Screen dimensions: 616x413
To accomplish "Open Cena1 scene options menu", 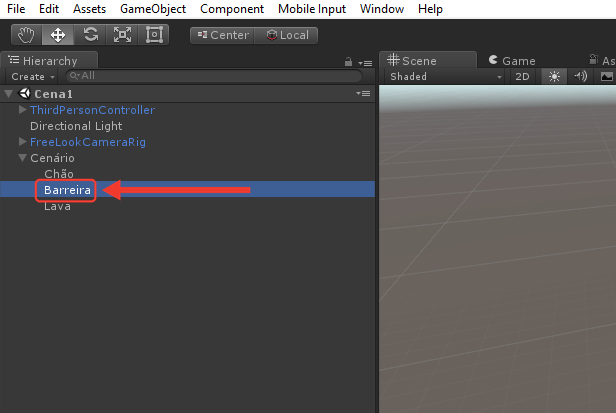I will 363,94.
